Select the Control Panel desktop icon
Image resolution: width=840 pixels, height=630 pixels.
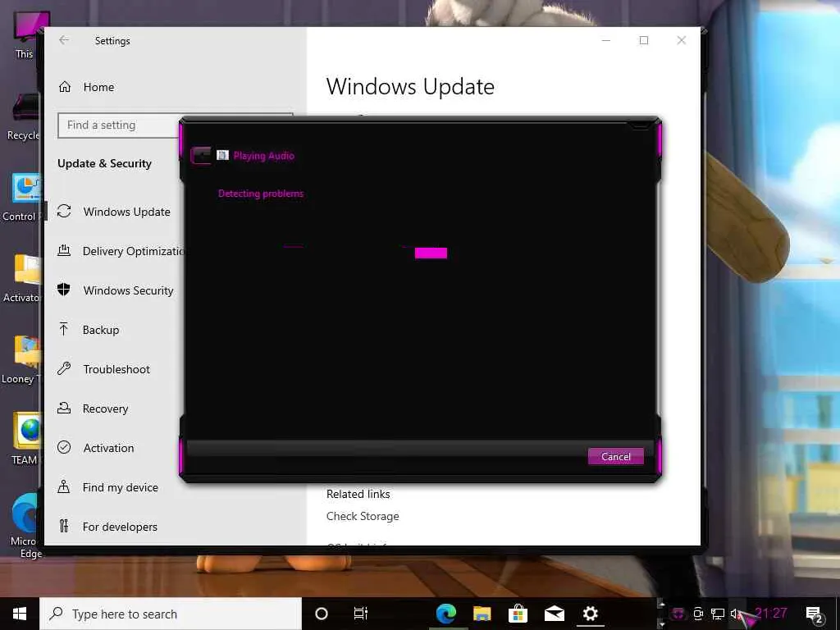[21, 197]
